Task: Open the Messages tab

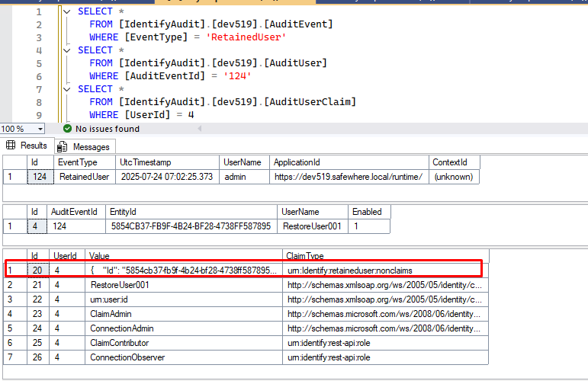Action: click(85, 147)
